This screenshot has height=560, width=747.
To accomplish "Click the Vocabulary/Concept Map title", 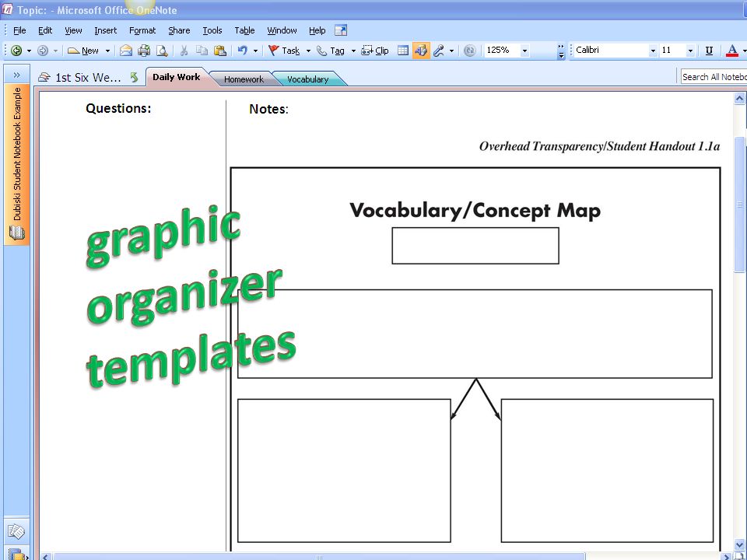I will point(475,211).
